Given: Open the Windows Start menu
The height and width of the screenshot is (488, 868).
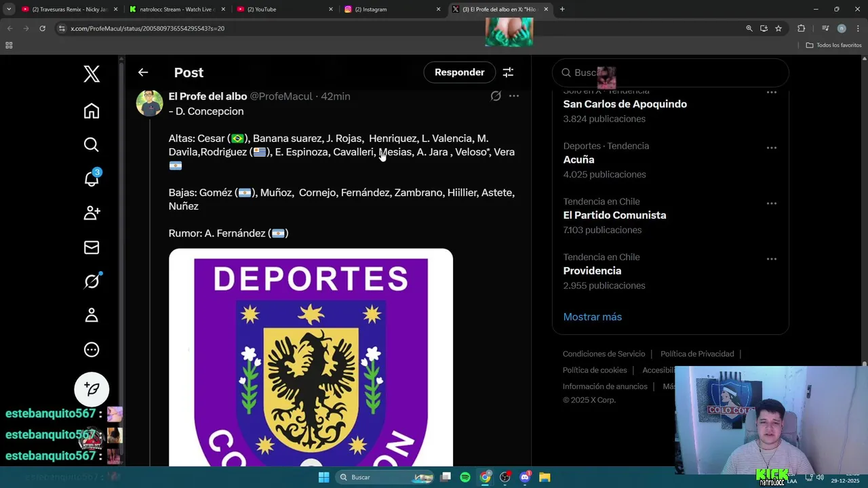Looking at the screenshot, I should coord(323,477).
